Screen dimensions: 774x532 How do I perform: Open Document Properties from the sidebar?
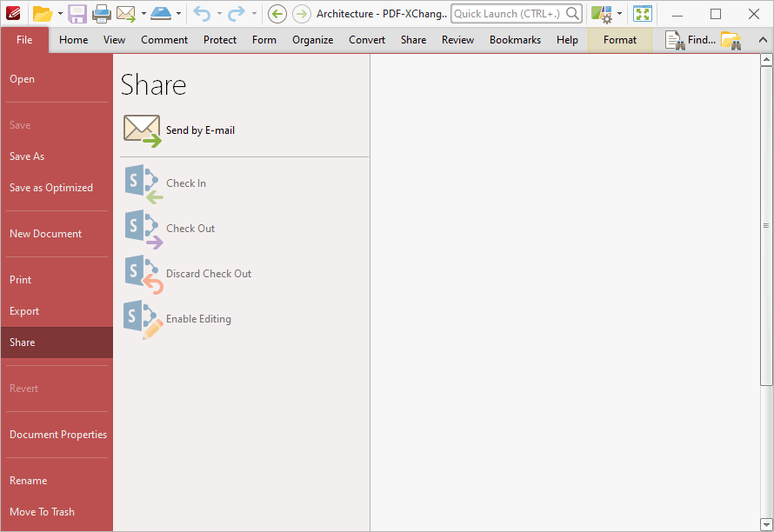click(x=57, y=434)
